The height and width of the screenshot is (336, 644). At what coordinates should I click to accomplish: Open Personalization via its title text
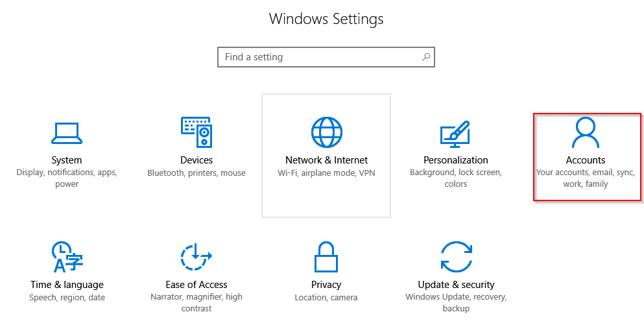tap(456, 160)
